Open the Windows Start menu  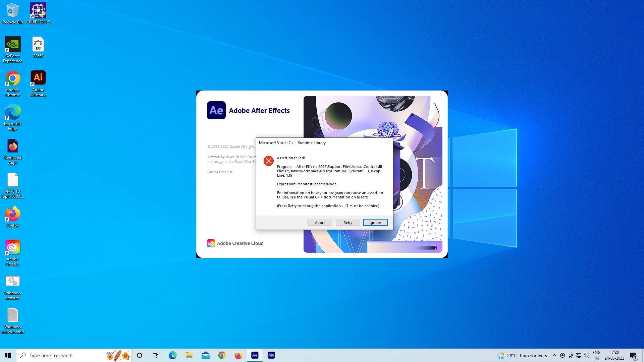pyautogui.click(x=8, y=355)
